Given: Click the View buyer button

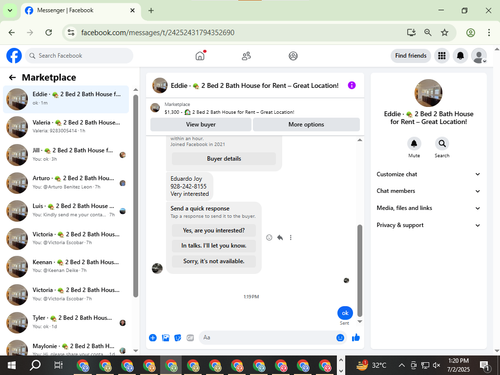Looking at the screenshot, I should (x=201, y=124).
